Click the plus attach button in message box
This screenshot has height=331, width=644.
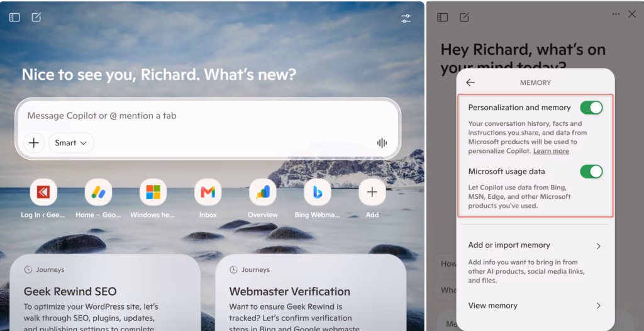[x=34, y=143]
